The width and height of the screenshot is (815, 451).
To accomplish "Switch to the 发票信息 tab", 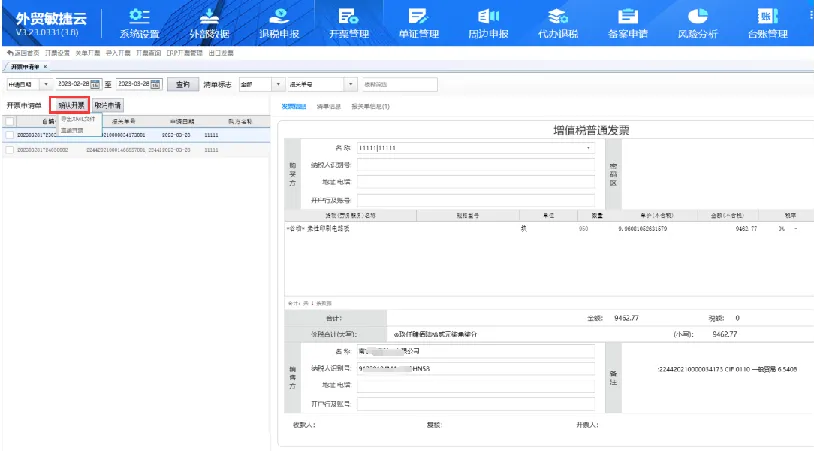I will click(294, 107).
